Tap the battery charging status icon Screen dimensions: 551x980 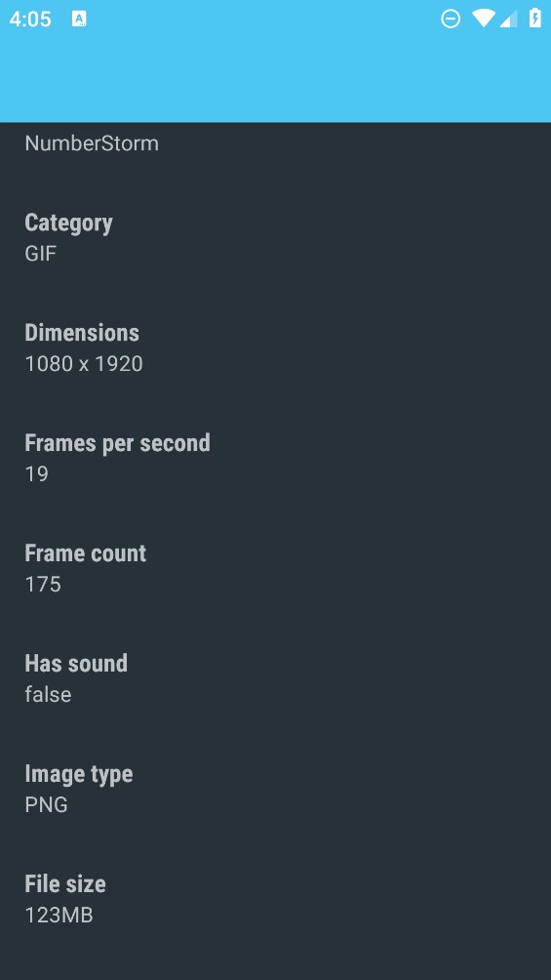535,19
